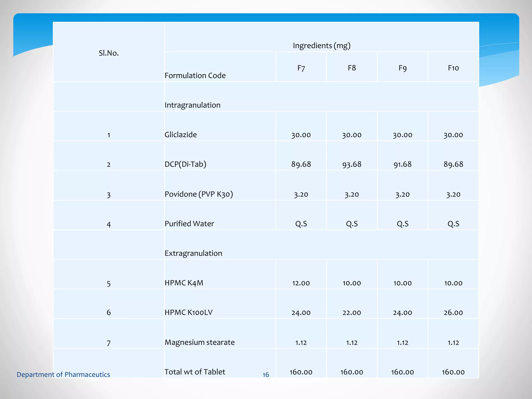The width and height of the screenshot is (532, 399).
Task: Select the Povidone (PVP K30) row label
Action: coord(199,194)
